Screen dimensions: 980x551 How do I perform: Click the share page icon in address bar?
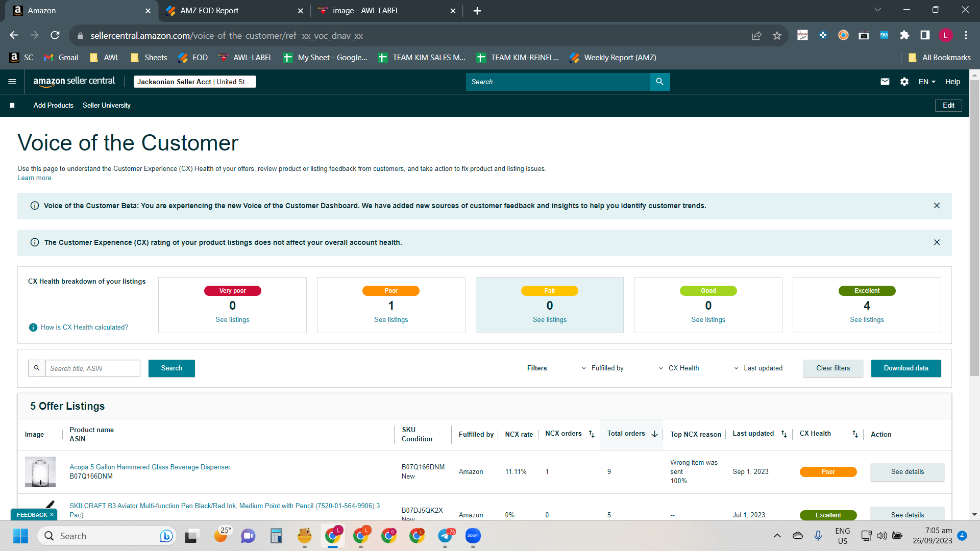point(756,35)
